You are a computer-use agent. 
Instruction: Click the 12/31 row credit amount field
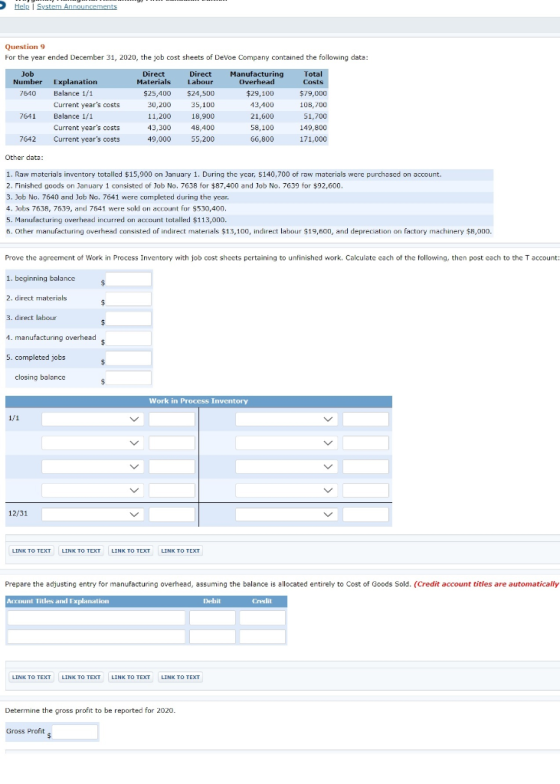point(366,514)
